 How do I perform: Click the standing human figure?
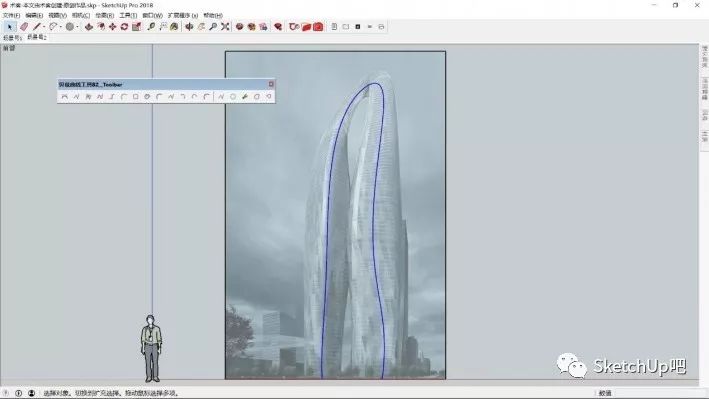click(x=151, y=349)
